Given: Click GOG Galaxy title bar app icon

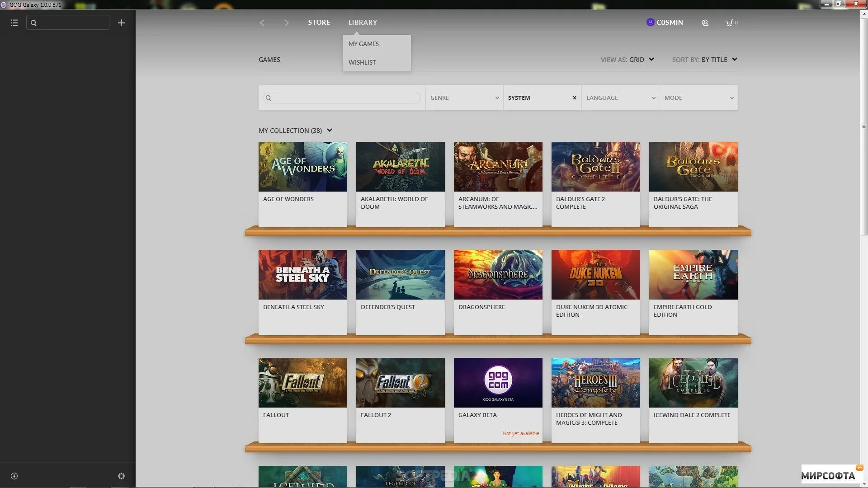Looking at the screenshot, I should click(4, 5).
